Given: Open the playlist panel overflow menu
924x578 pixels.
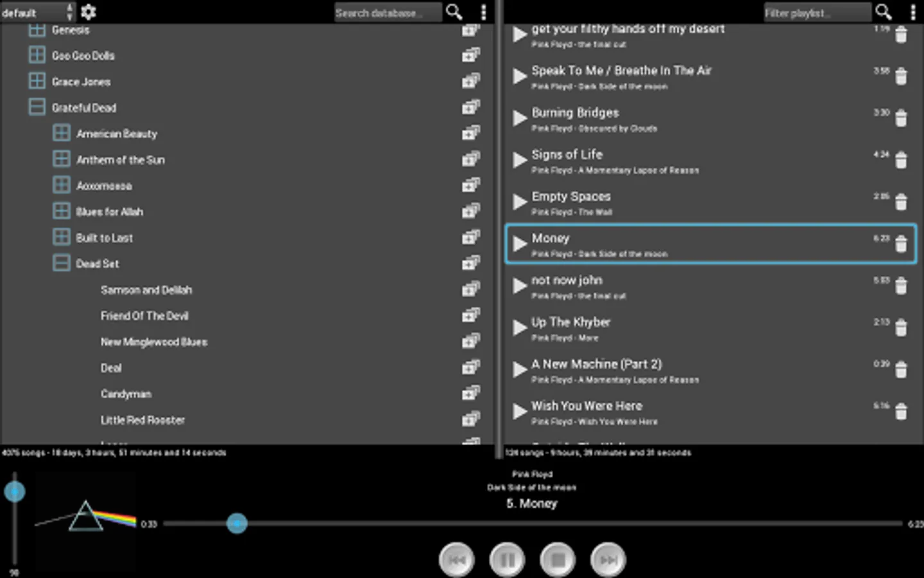Looking at the screenshot, I should (913, 12).
